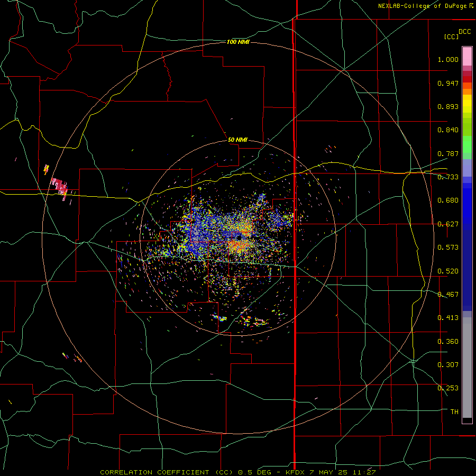Select the 0.573 legend value
This screenshot has width=476, height=476.
click(x=448, y=248)
